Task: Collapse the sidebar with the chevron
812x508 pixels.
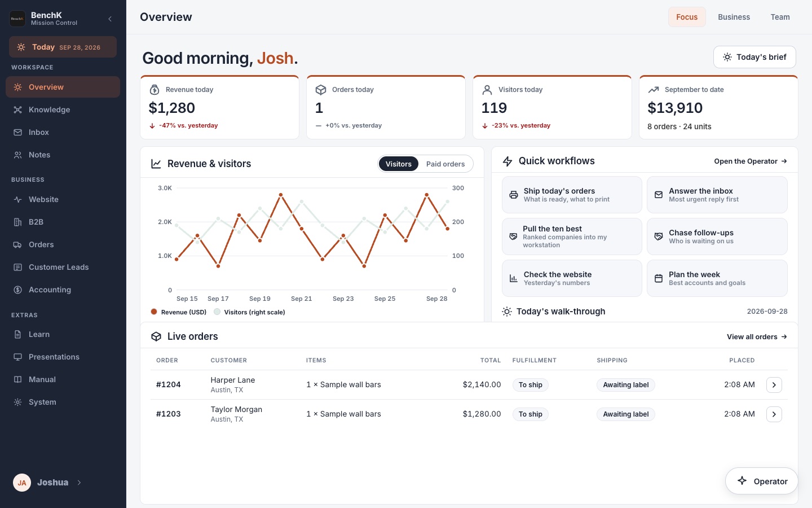Action: click(110, 19)
